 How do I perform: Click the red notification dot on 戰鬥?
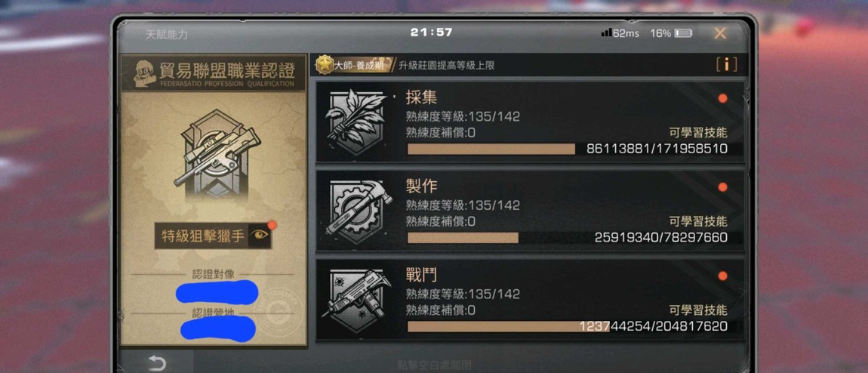point(722,276)
